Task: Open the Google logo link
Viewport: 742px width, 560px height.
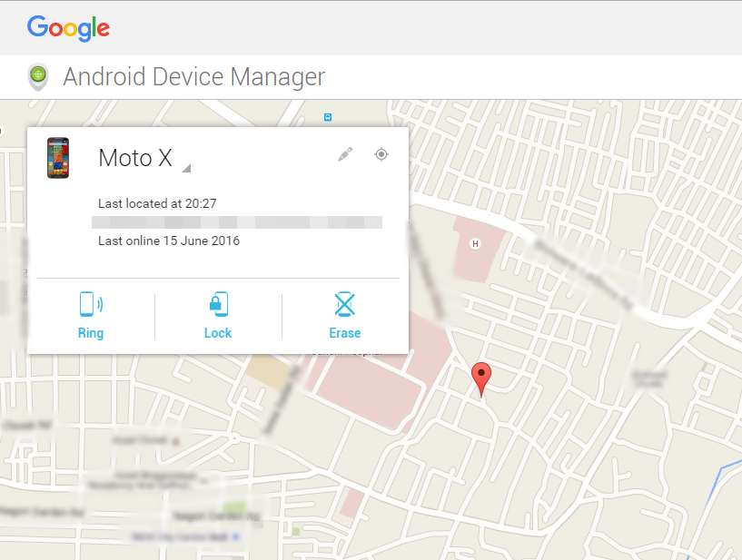Action: pyautogui.click(x=68, y=27)
